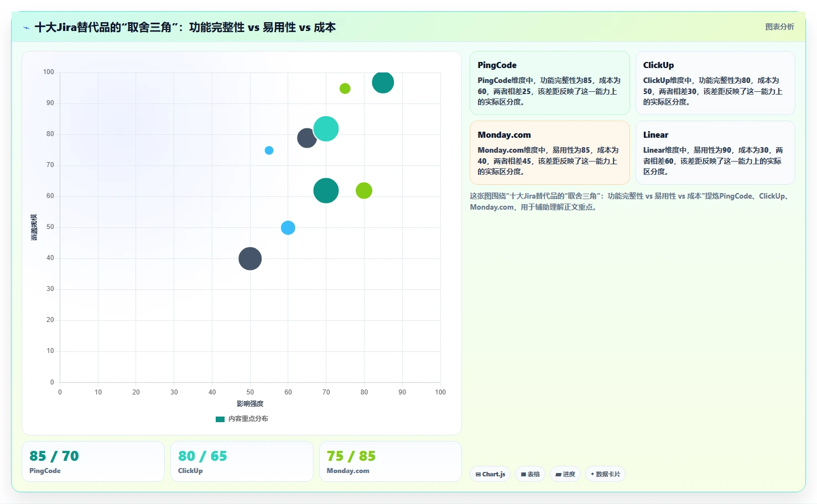Click the dark slate bubble at impact 65, coverage 79

307,138
